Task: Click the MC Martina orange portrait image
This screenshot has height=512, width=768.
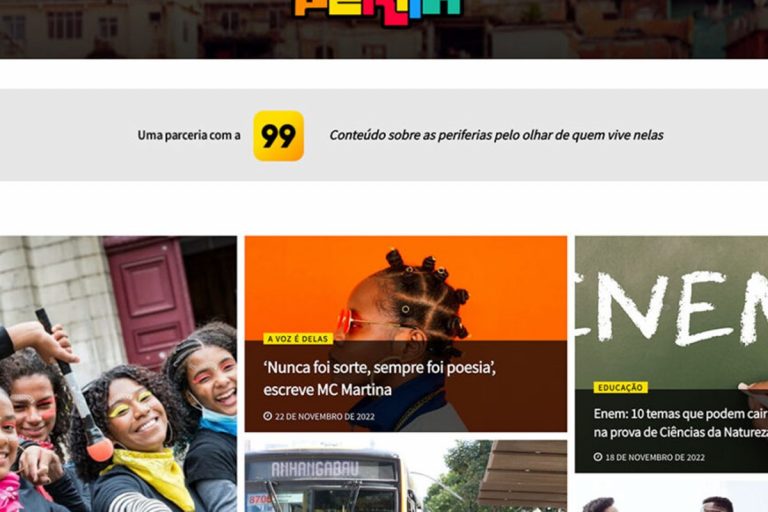Action: coord(406,289)
